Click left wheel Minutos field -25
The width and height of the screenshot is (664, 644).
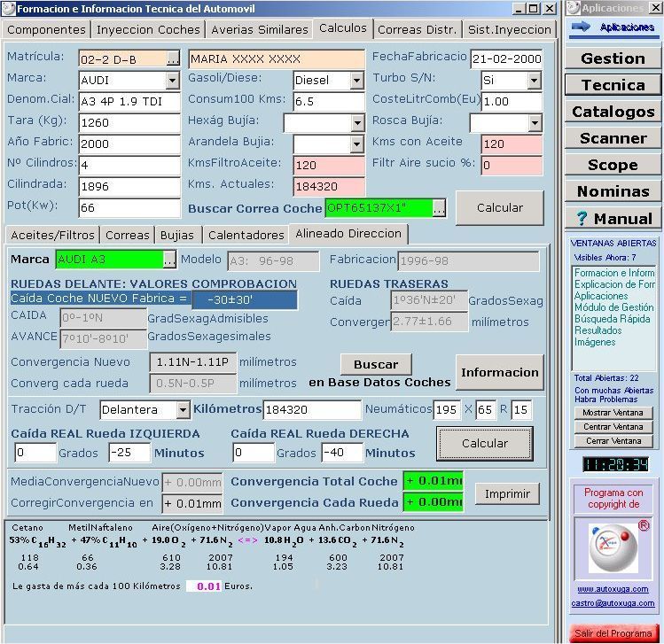129,453
